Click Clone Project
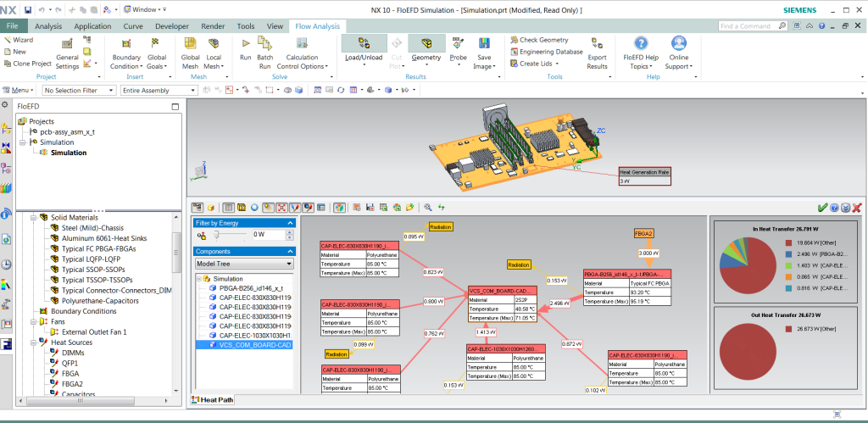 point(27,64)
